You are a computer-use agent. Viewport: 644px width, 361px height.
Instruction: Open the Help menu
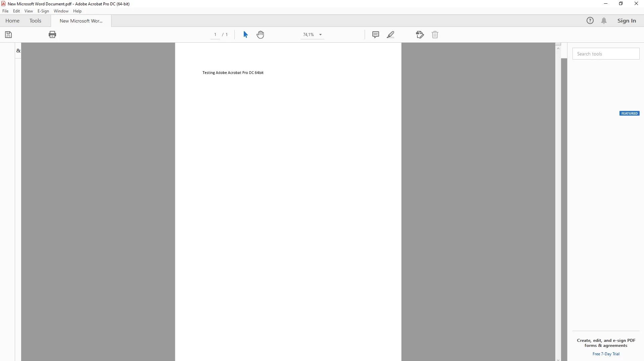(77, 11)
